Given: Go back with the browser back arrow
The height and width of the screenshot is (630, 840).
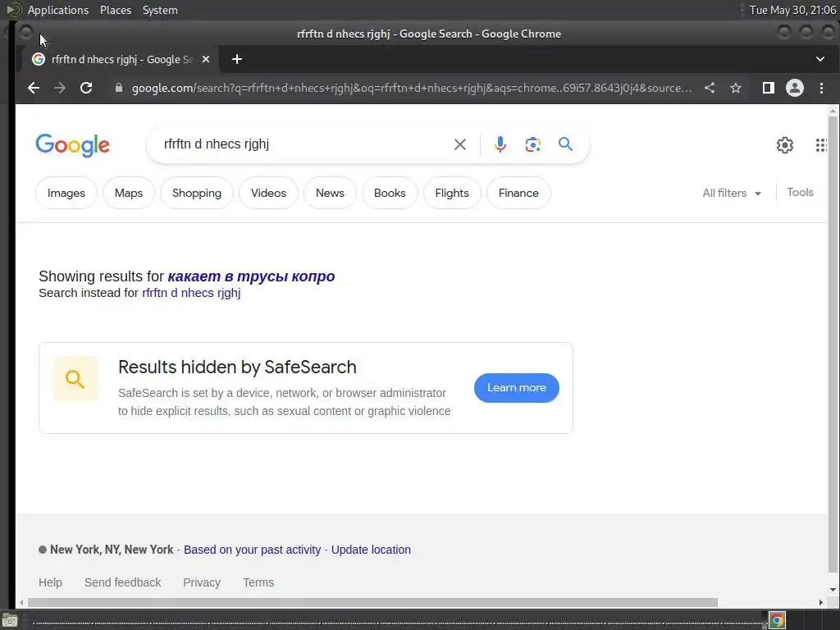Looking at the screenshot, I should [x=33, y=88].
